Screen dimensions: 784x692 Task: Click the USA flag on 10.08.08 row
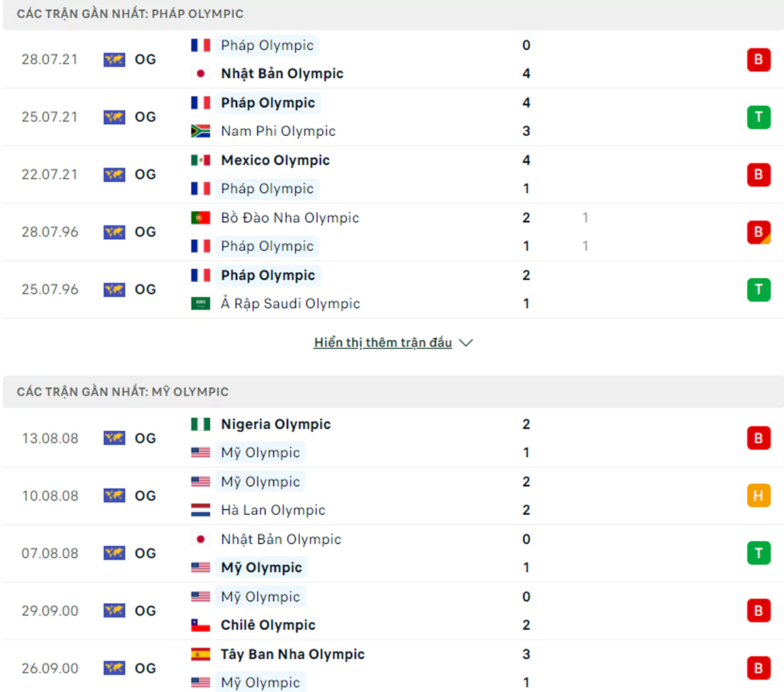coord(201,482)
